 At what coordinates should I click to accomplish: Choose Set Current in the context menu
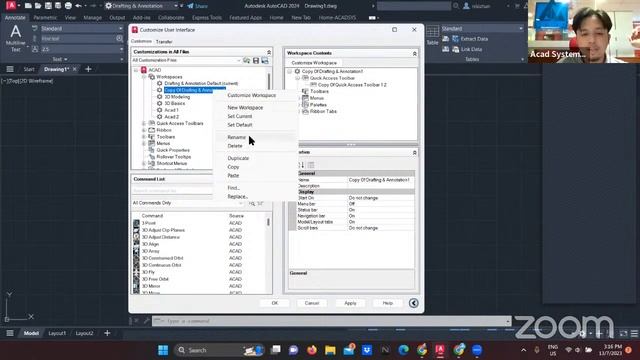pos(240,116)
